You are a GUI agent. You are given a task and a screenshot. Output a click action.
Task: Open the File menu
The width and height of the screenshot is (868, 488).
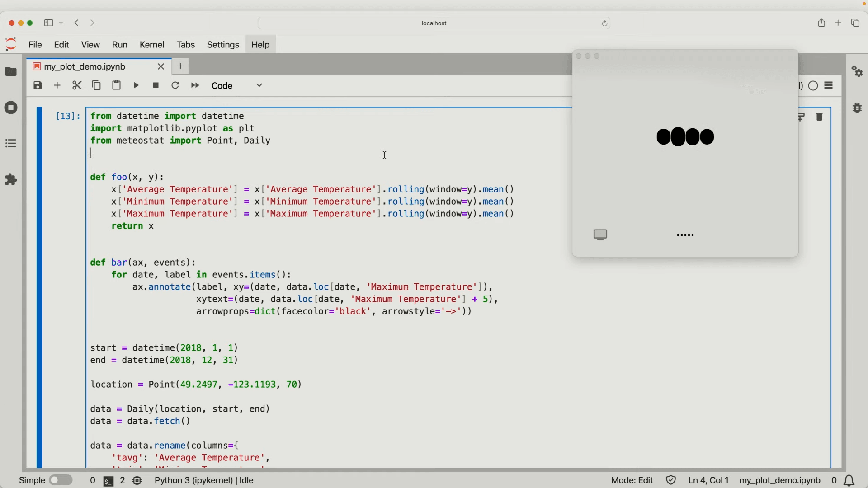pyautogui.click(x=35, y=45)
